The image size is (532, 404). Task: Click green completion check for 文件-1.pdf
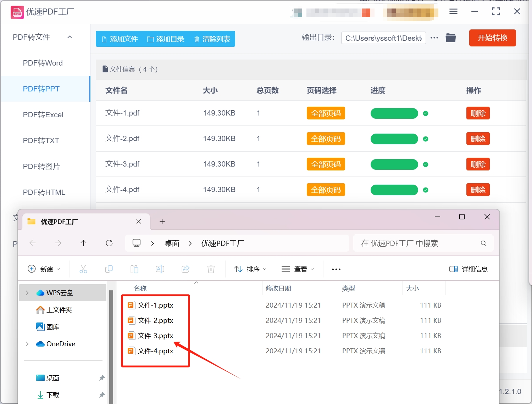point(426,113)
